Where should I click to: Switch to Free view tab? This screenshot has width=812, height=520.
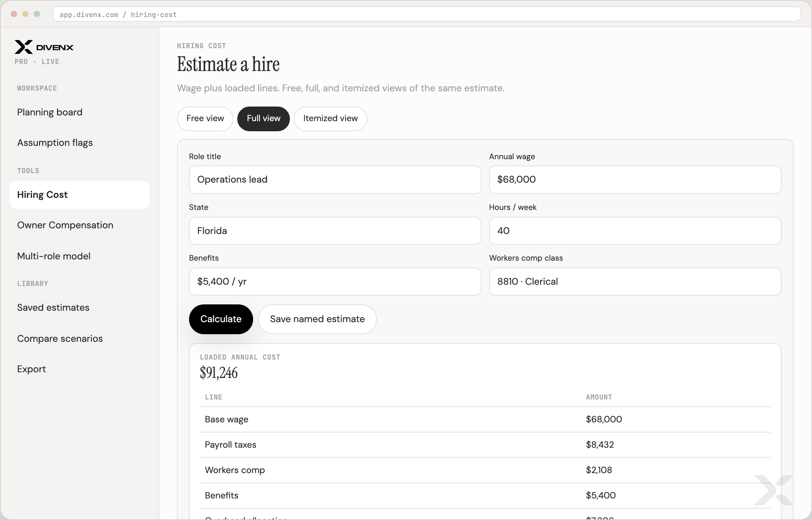(x=205, y=119)
